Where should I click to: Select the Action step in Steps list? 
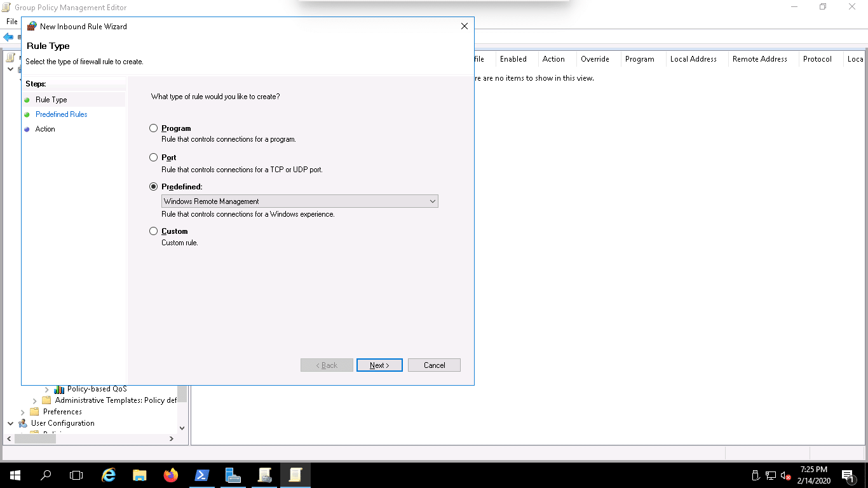[45, 129]
